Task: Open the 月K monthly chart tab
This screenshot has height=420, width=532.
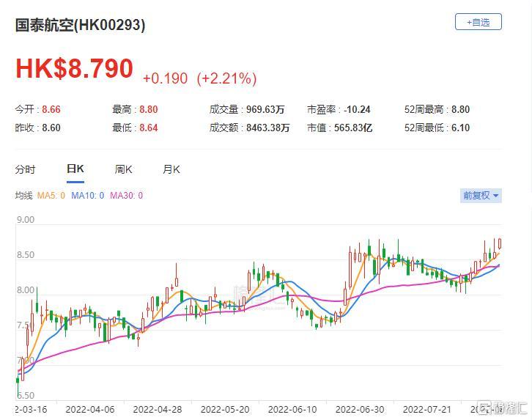Action: 171,169
